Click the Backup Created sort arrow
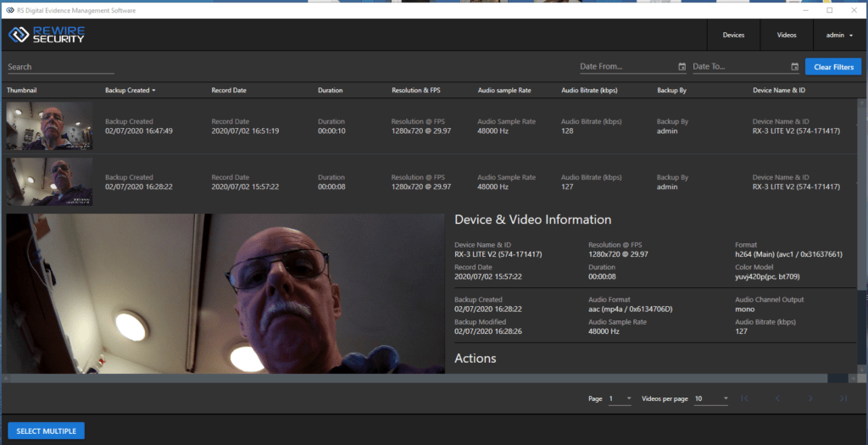868x445 pixels. pos(153,90)
